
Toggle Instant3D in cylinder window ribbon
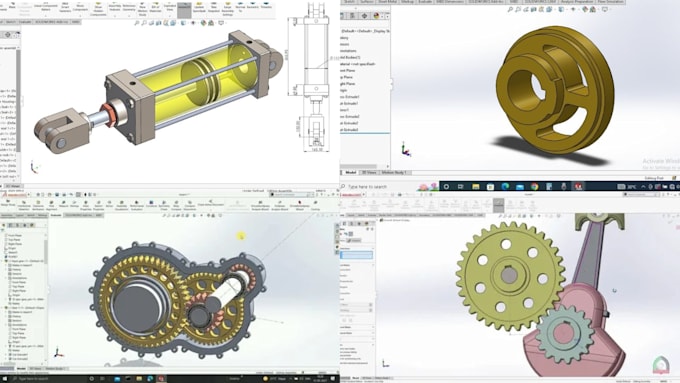(184, 10)
